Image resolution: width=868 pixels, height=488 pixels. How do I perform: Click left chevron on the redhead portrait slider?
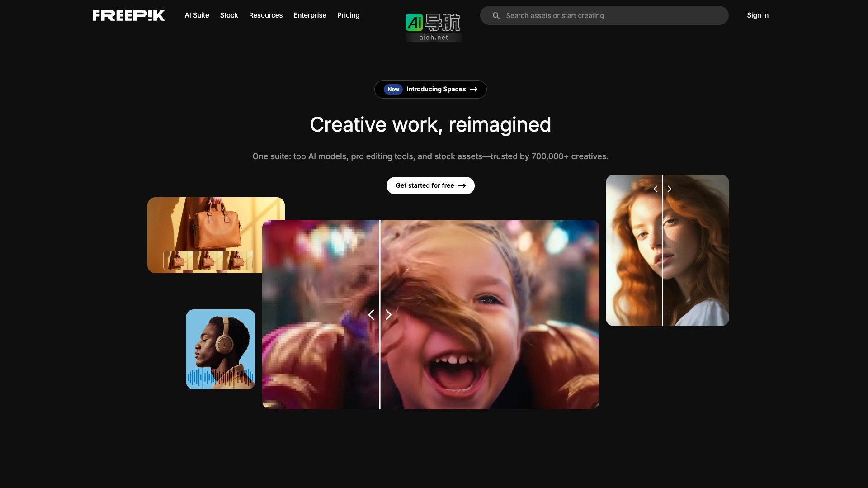click(x=655, y=189)
